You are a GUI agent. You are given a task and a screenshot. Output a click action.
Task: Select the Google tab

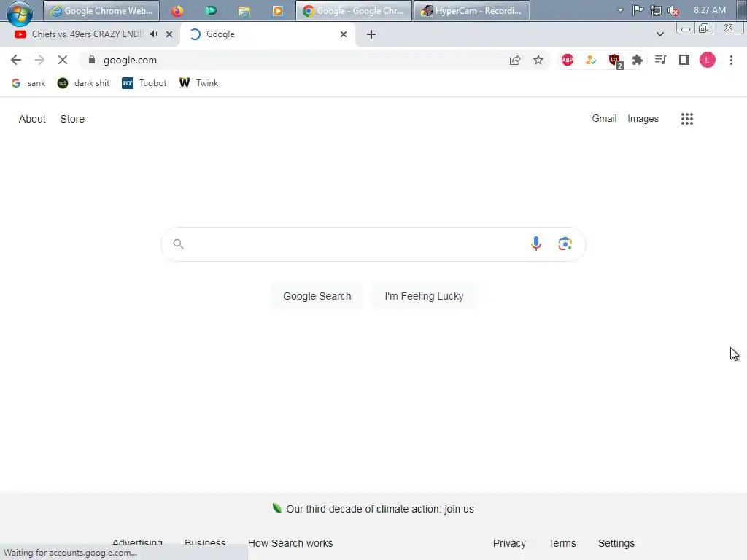tap(267, 34)
